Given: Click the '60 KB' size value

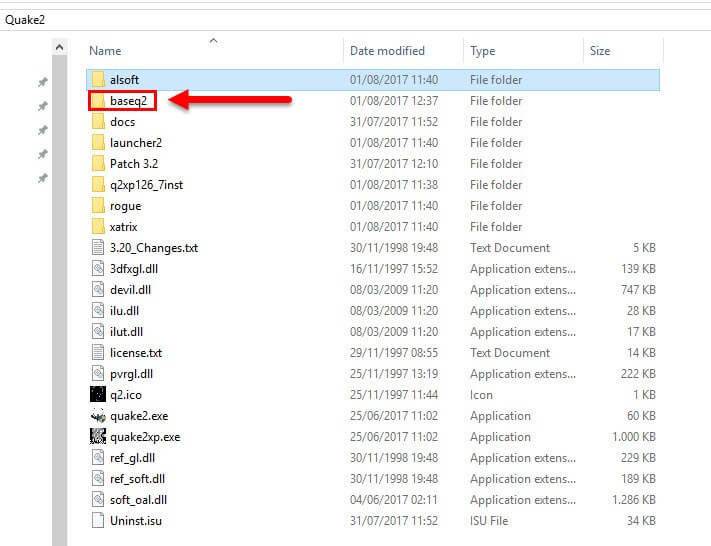Looking at the screenshot, I should (641, 416).
